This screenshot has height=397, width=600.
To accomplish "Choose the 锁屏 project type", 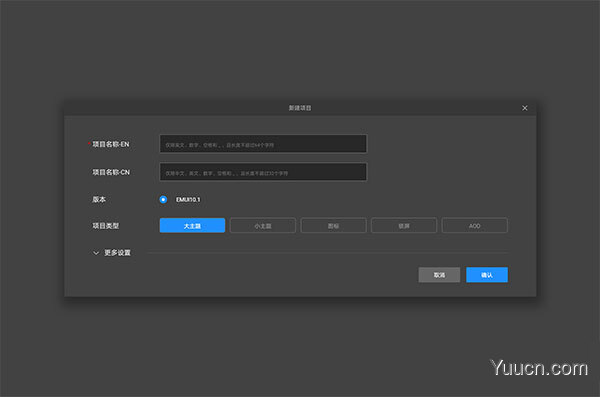I will click(x=404, y=225).
